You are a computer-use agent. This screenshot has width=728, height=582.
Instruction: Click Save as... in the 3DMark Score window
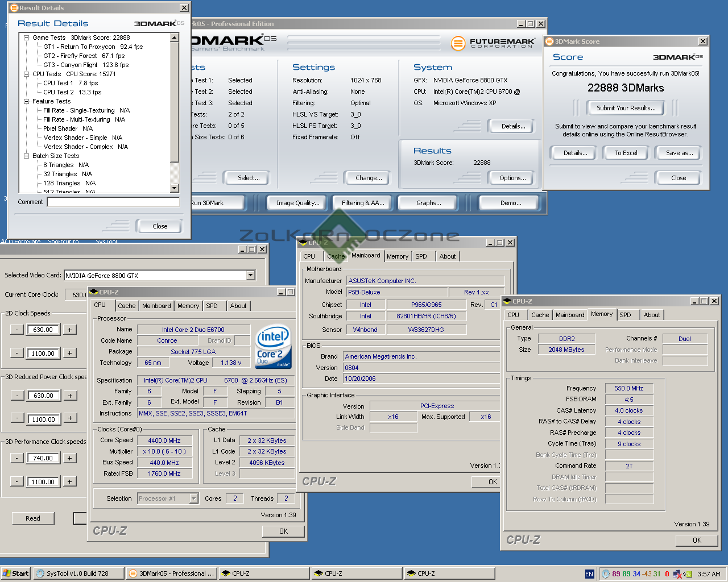coord(679,153)
